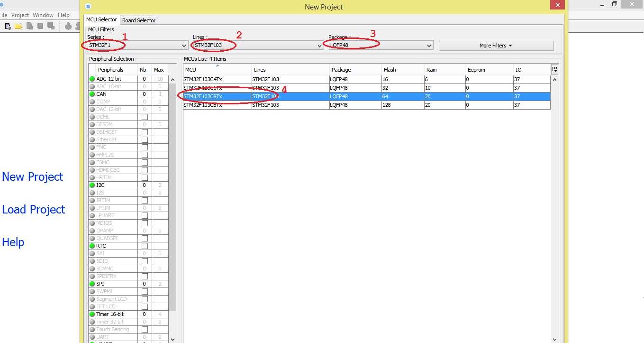The height and width of the screenshot is (343, 644).
Task: Open the Series dropdown showing STM32F1
Action: [137, 46]
